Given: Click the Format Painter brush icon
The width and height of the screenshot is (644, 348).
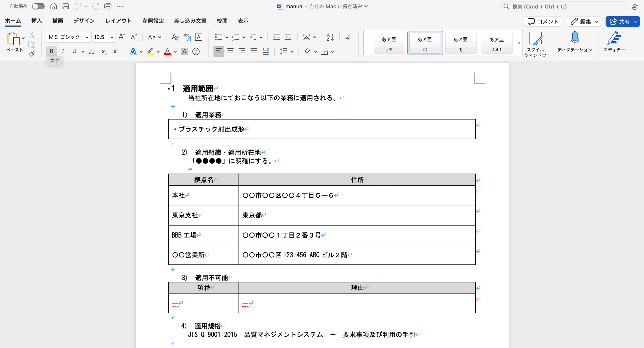Looking at the screenshot, I should (32, 54).
